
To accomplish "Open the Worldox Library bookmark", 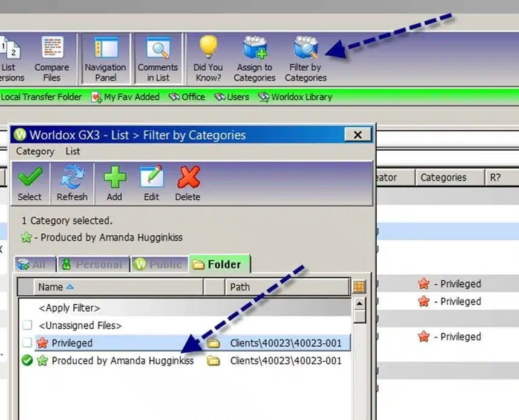I will pos(296,97).
